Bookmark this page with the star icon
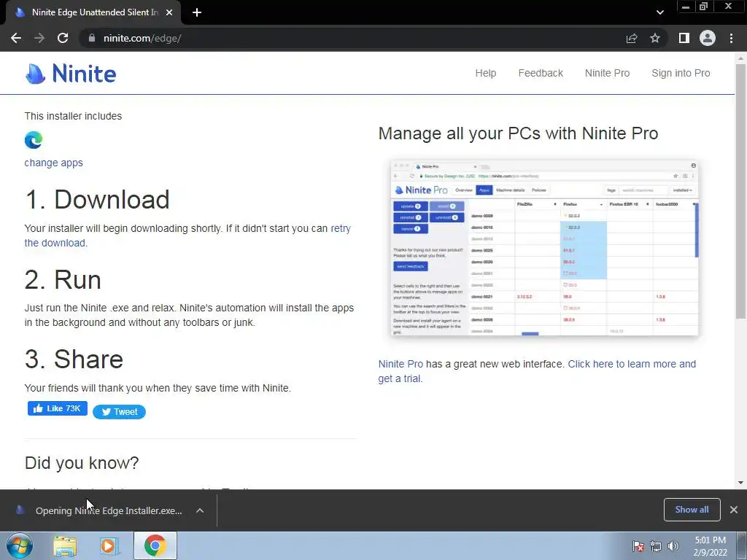The image size is (747, 560). pyautogui.click(x=655, y=38)
